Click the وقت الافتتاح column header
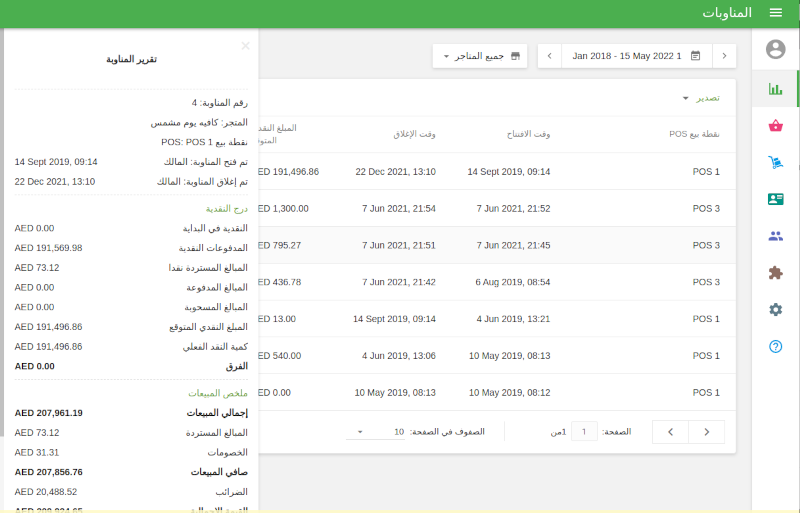 click(x=528, y=134)
